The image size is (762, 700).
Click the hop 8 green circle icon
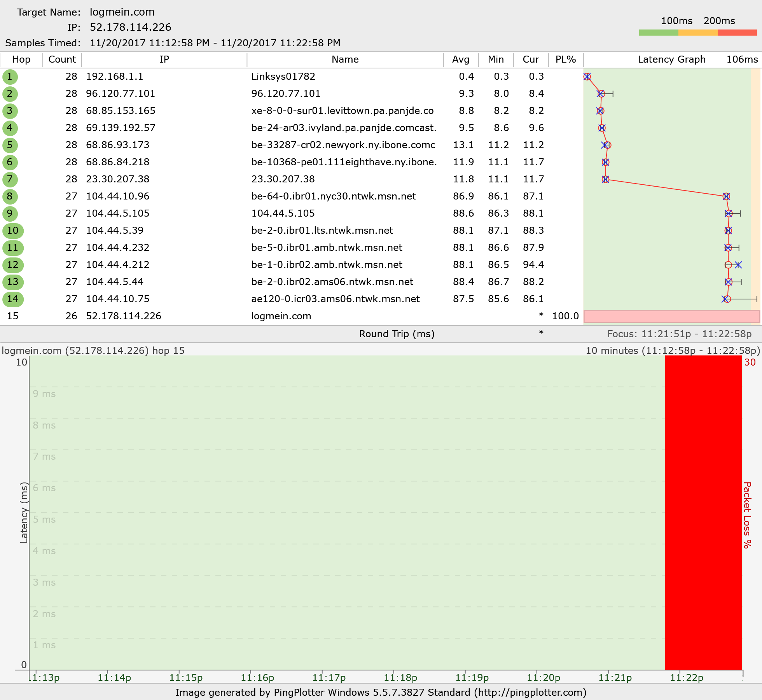click(x=10, y=196)
